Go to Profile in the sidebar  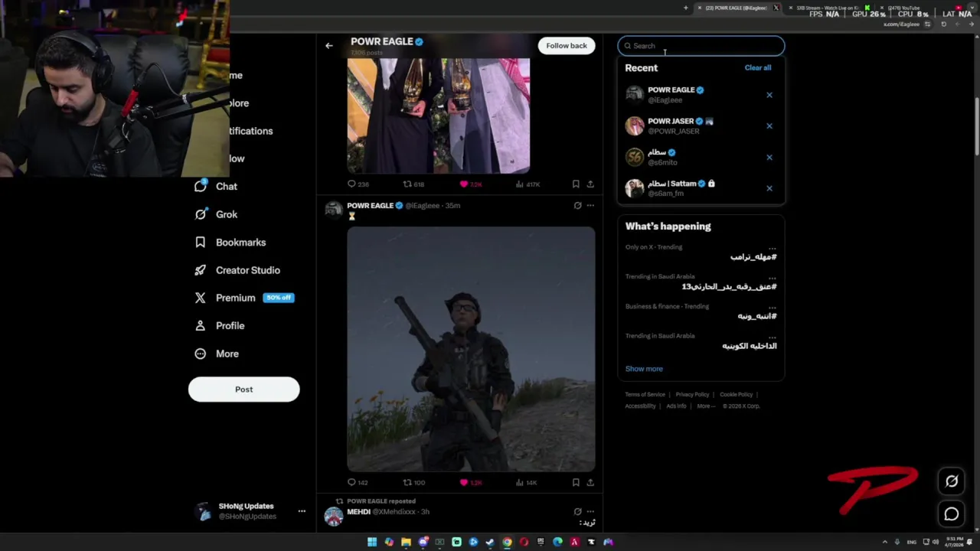219,325
